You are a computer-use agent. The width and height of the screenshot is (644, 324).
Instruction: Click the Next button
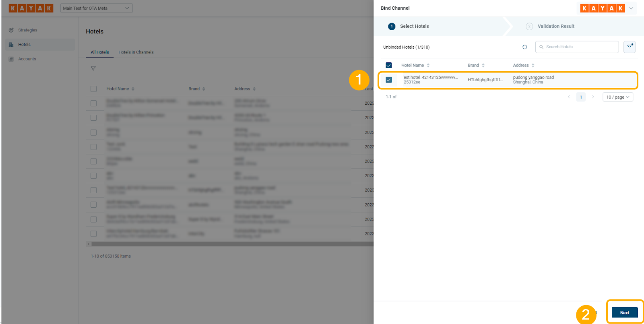[625, 313]
